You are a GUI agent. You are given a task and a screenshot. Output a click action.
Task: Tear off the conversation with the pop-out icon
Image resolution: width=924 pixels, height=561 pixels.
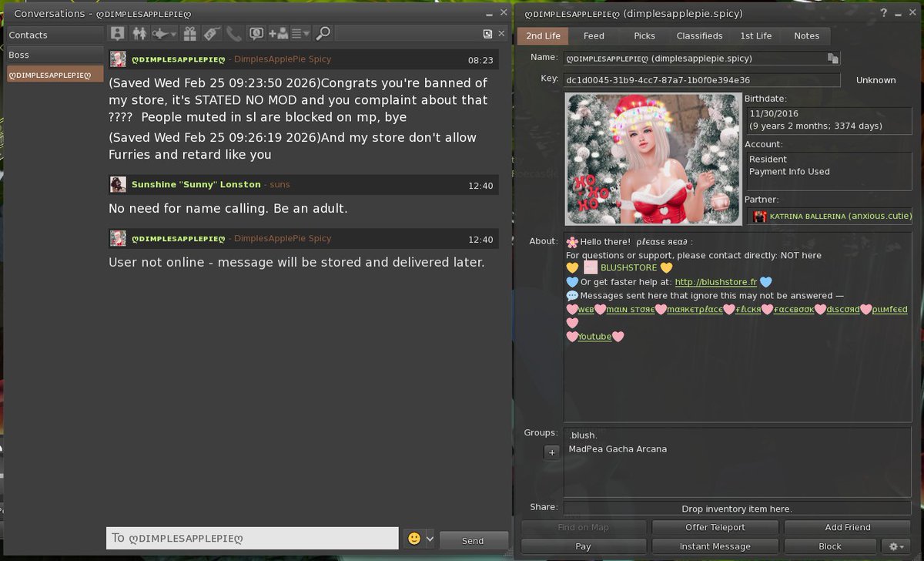(487, 34)
